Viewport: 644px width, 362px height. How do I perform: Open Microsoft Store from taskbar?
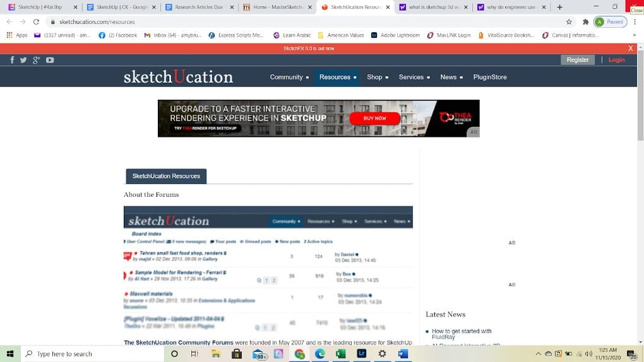237,354
